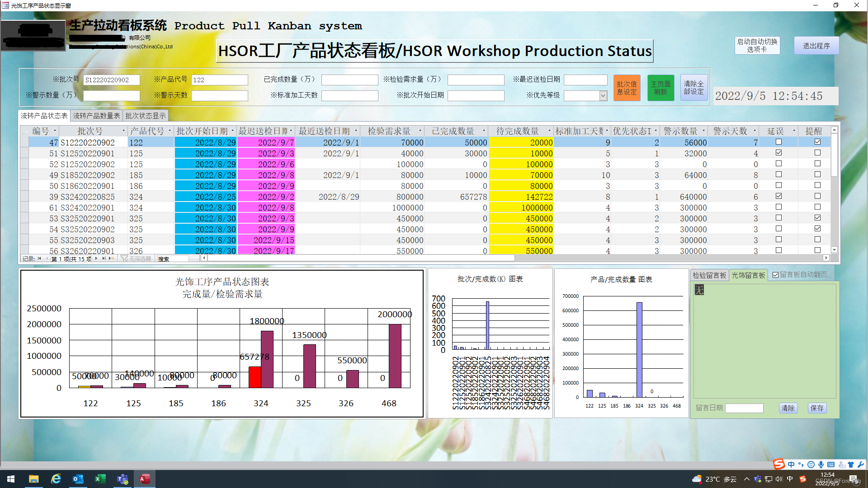Toggle 延误 checkbox for batch S12520220901
This screenshot has height=488, width=868.
[x=778, y=153]
